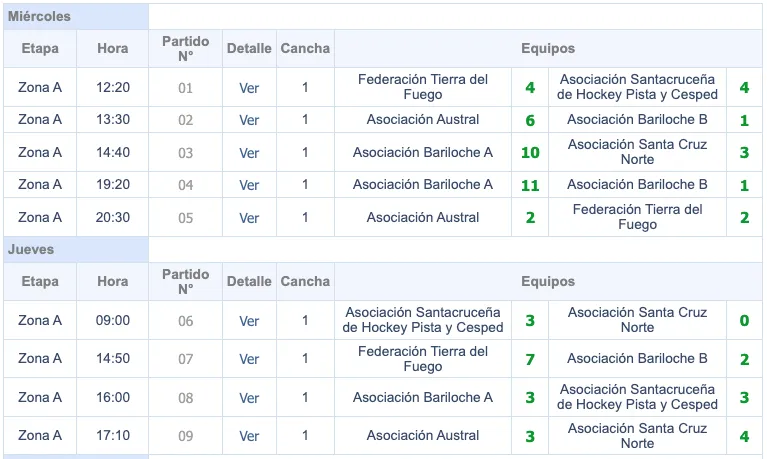767x459 pixels.
Task: Open the Ver link for match 05
Action: [x=249, y=218]
